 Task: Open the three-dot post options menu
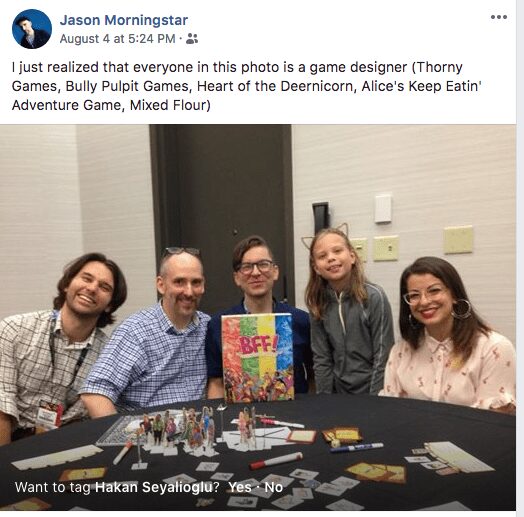[499, 17]
